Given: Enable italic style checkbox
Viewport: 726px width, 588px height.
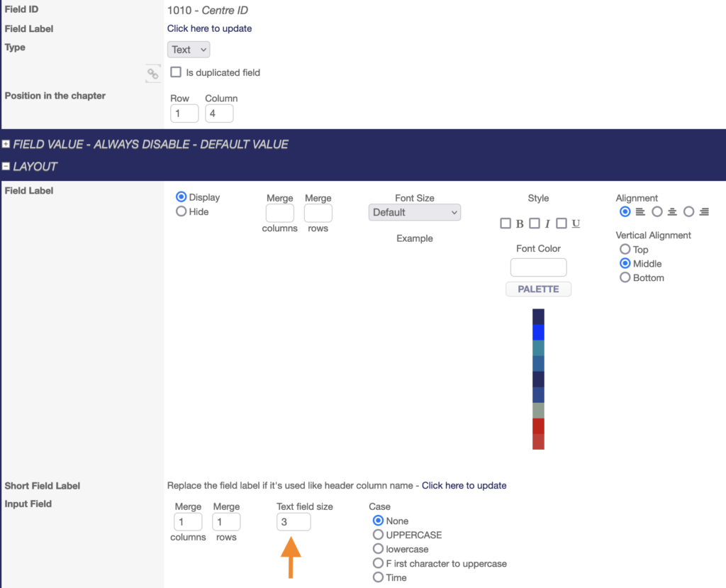Looking at the screenshot, I should 534,223.
